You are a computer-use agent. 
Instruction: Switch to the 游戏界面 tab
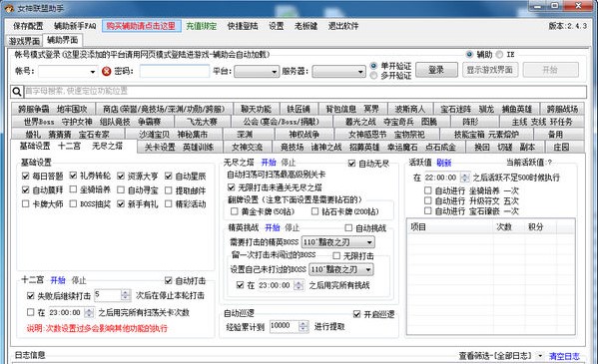[x=24, y=41]
